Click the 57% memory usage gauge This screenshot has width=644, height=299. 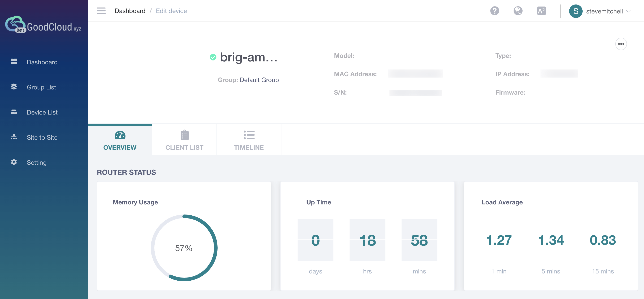pos(184,248)
